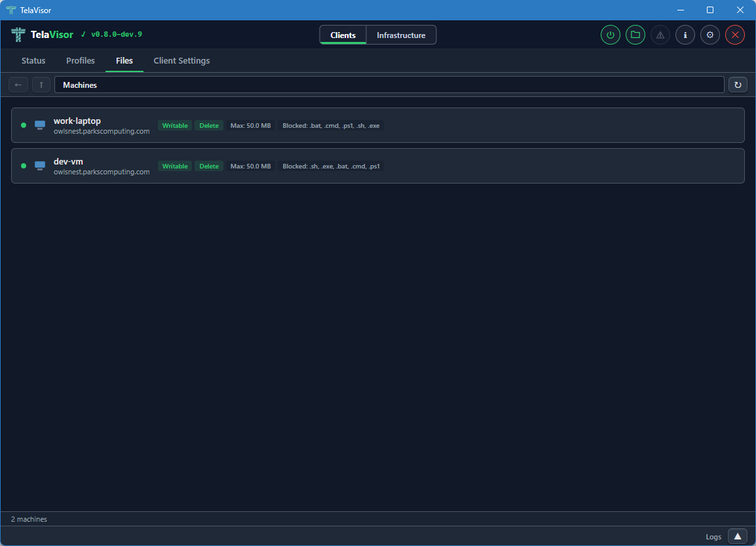Open settings via the gear icon
756x546 pixels.
click(x=709, y=35)
